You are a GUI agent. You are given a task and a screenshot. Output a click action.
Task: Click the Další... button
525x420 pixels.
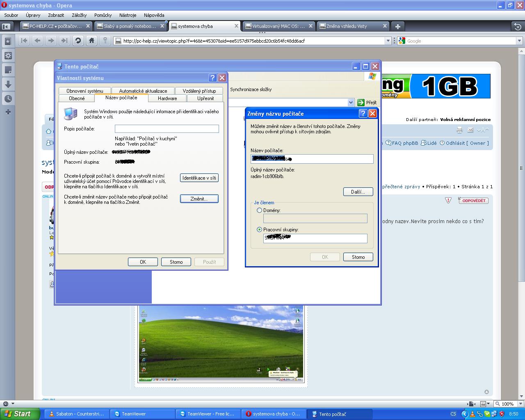tap(358, 192)
